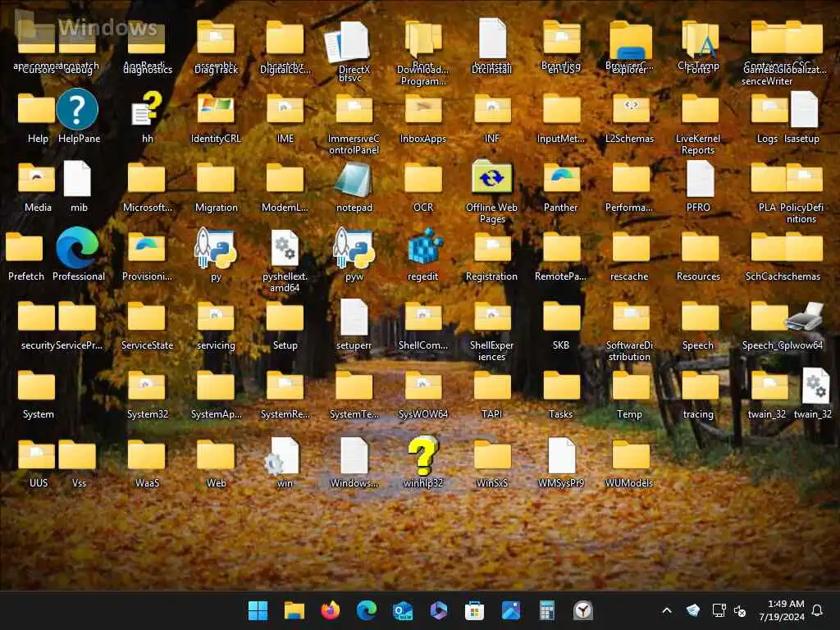Launch the py Python launcher icon
Image resolution: width=840 pixels, height=630 pixels.
click(x=216, y=248)
